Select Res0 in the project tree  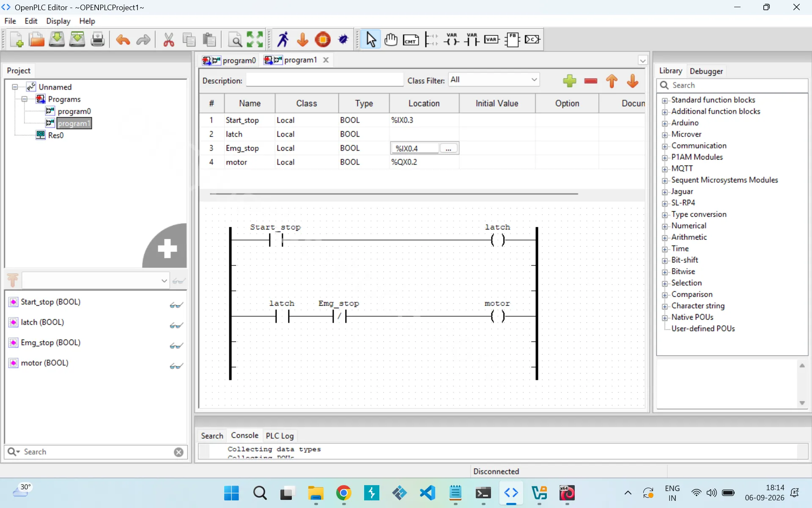56,135
